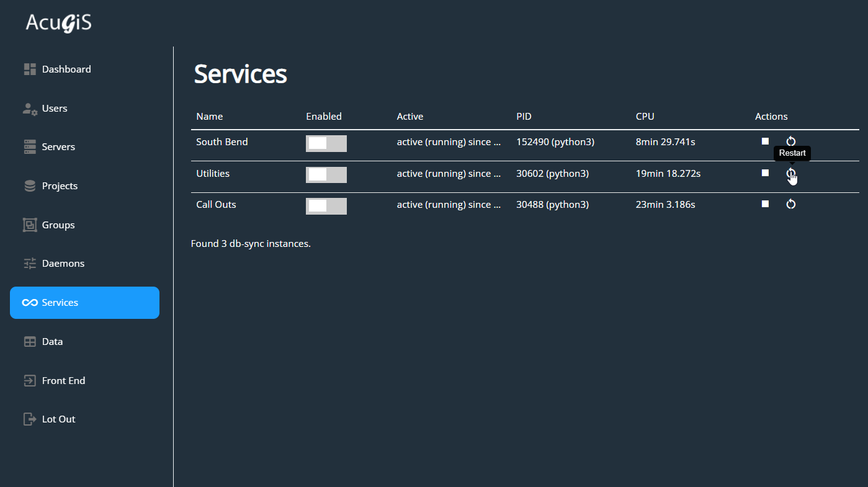Viewport: 868px width, 487px height.
Task: Restart the Utilities service
Action: [790, 174]
